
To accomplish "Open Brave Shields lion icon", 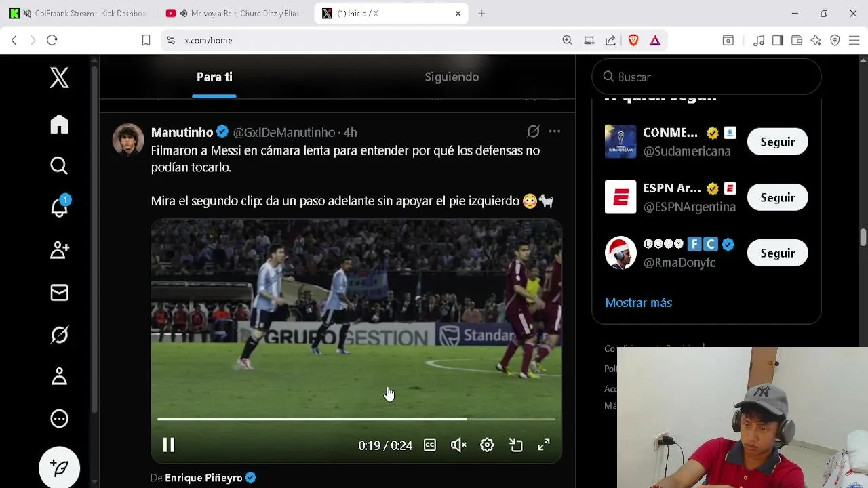I will coord(633,40).
